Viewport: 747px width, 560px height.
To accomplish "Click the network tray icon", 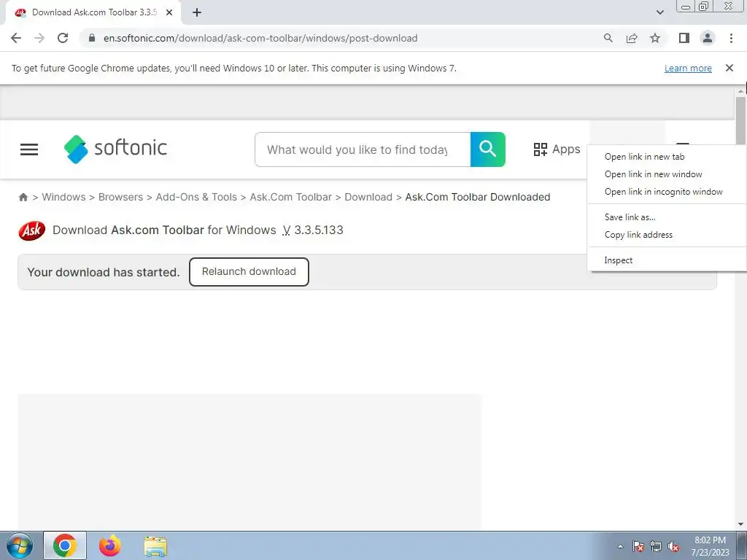I will [x=656, y=546].
